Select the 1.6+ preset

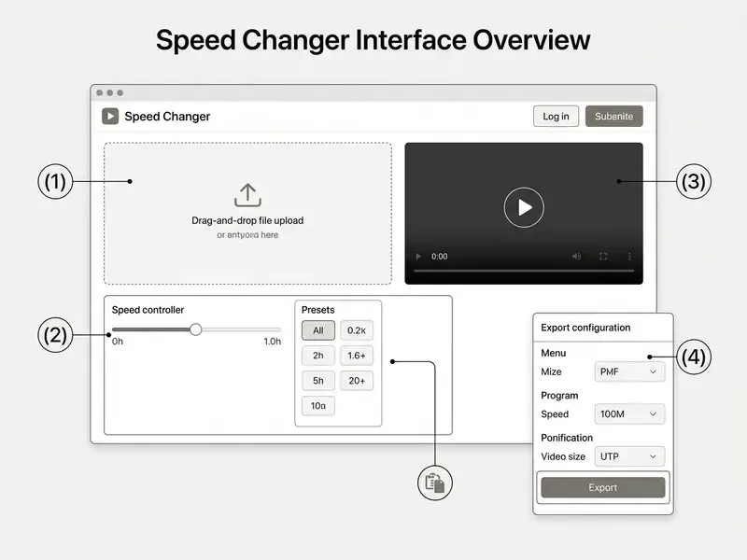pos(357,356)
